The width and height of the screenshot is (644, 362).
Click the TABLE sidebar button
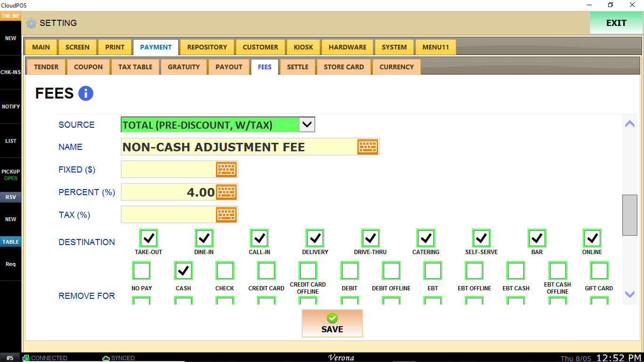coord(10,242)
